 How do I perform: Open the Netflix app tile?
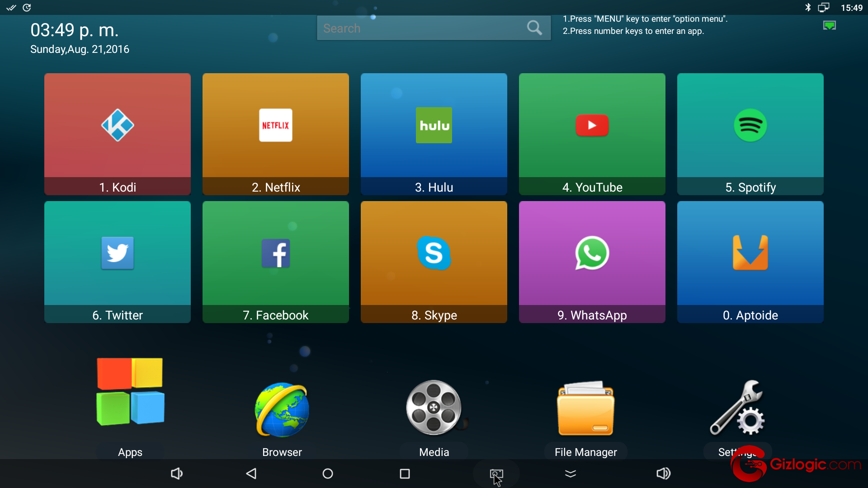tap(276, 134)
